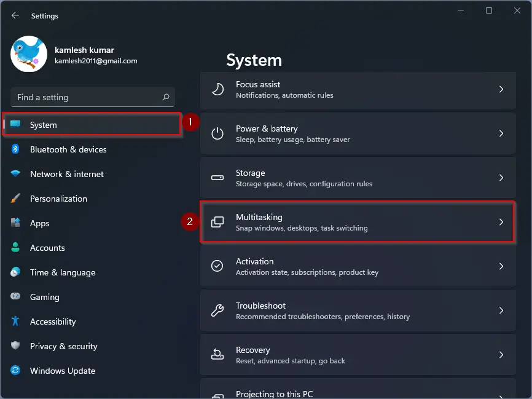Click the Focus assist moon icon

[x=217, y=89]
